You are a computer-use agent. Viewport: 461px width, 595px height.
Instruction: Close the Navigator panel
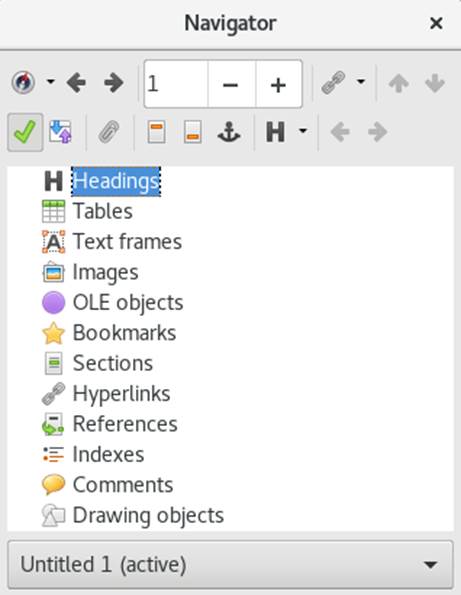coord(436,23)
